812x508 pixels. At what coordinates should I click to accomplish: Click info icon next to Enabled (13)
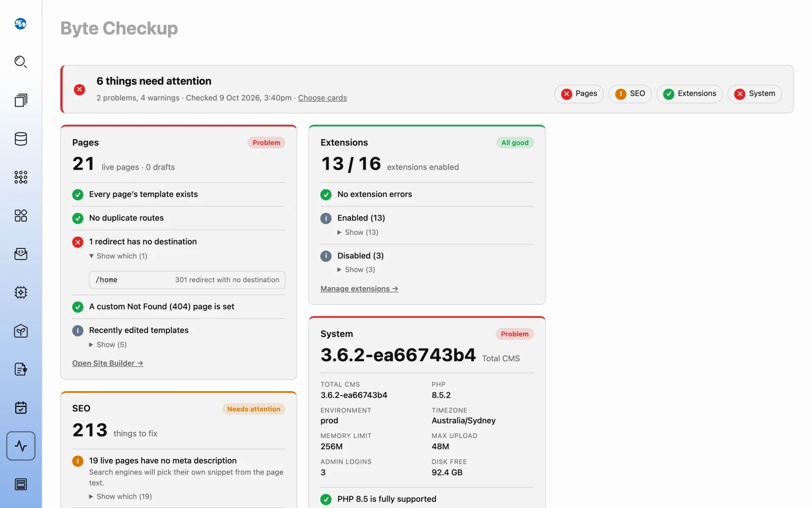[326, 218]
